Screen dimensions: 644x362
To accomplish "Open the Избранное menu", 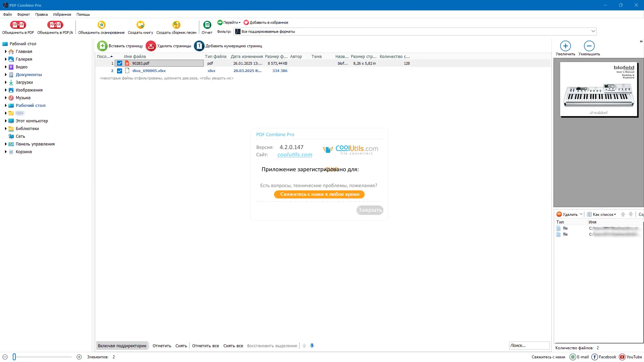I will click(x=62, y=14).
